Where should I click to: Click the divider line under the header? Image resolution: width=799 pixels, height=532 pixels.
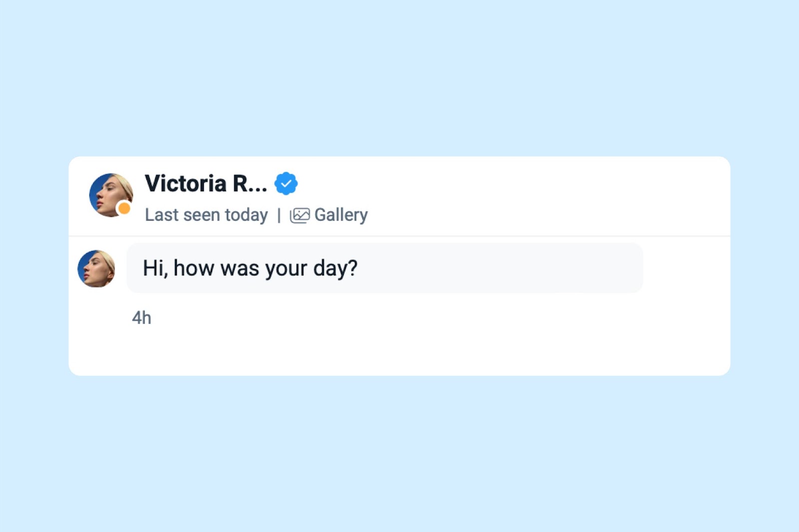399,236
